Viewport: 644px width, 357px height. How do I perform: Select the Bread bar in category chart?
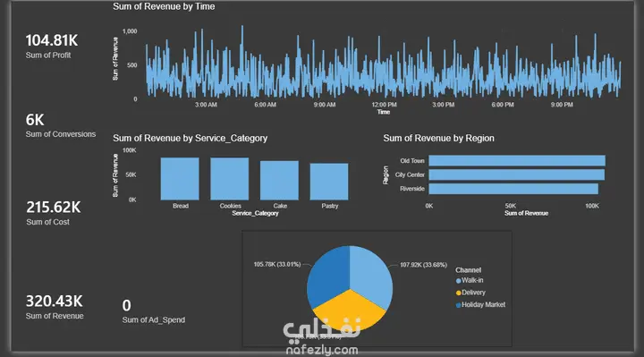click(x=180, y=179)
